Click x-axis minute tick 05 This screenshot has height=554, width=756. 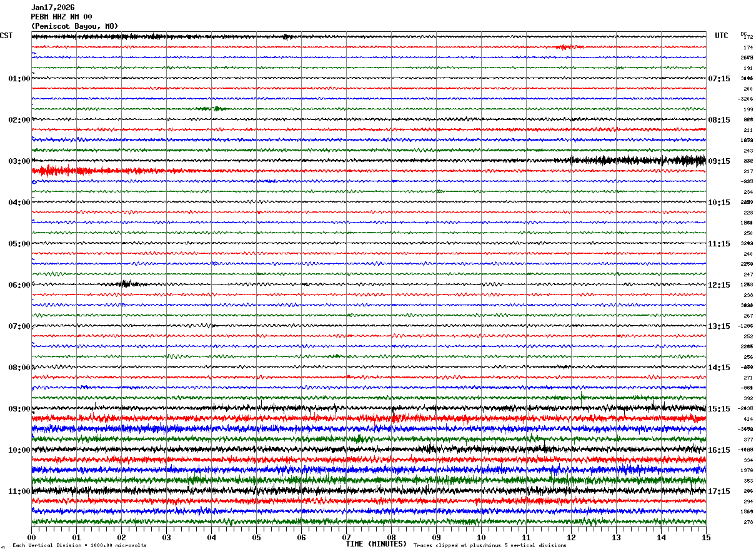[256, 537]
